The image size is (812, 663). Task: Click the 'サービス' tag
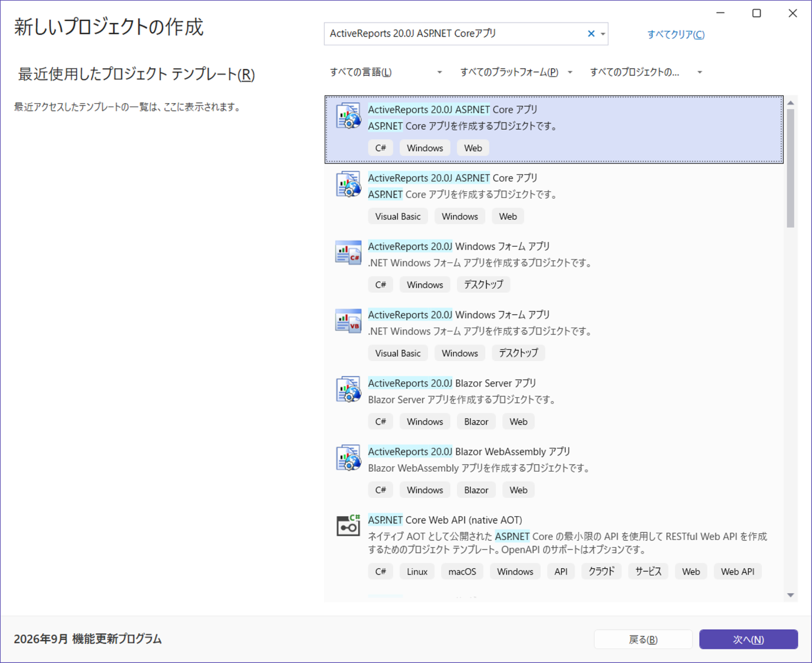click(x=648, y=572)
